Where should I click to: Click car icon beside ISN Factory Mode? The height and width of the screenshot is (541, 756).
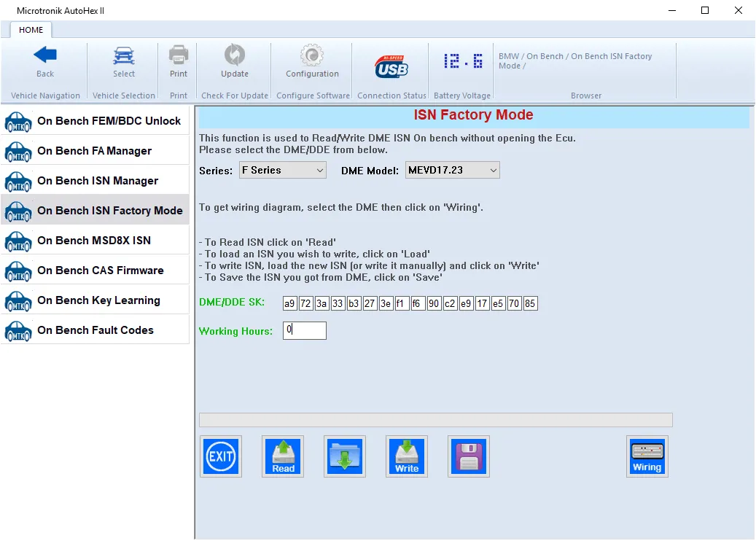[18, 211]
